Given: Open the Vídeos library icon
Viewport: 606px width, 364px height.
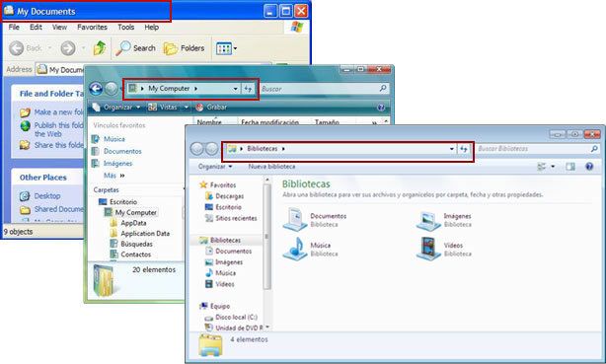Looking at the screenshot, I should point(428,249).
